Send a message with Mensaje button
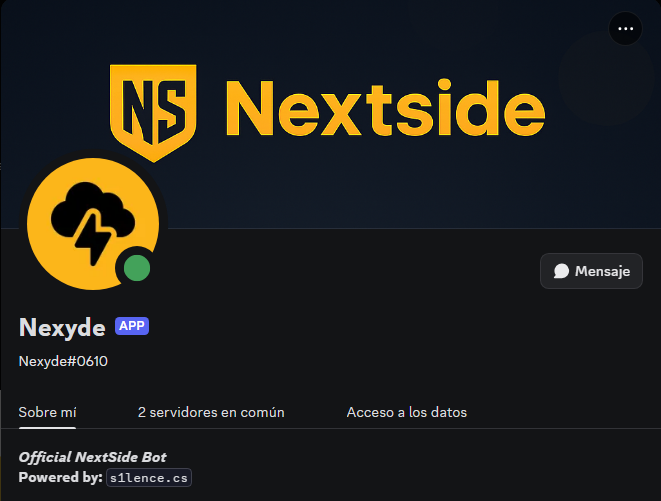This screenshot has width=661, height=501. point(591,271)
